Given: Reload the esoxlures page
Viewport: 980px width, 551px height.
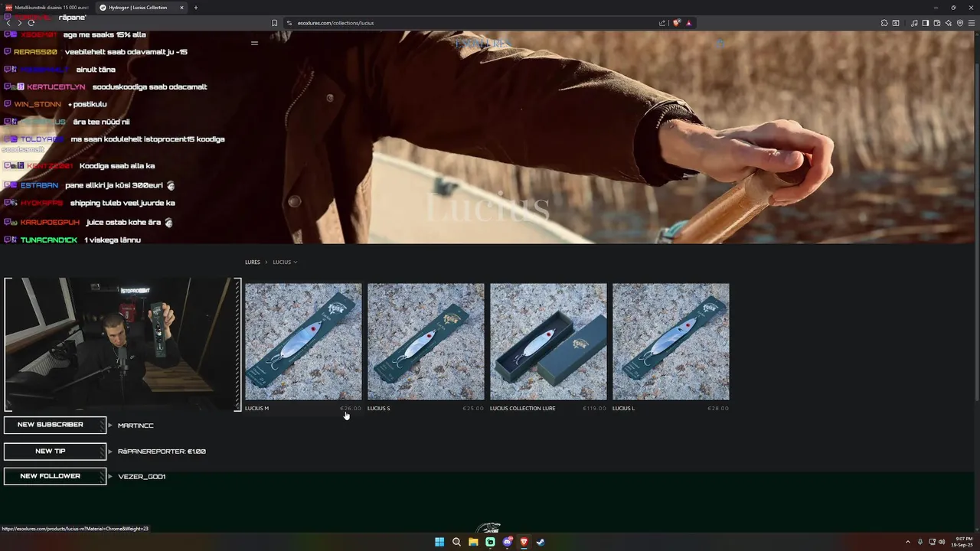Looking at the screenshot, I should 31,23.
